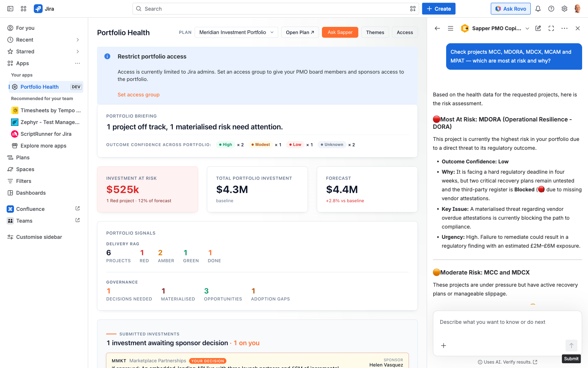Click the plus attachment icon in chat input
The width and height of the screenshot is (588, 368).
click(444, 346)
